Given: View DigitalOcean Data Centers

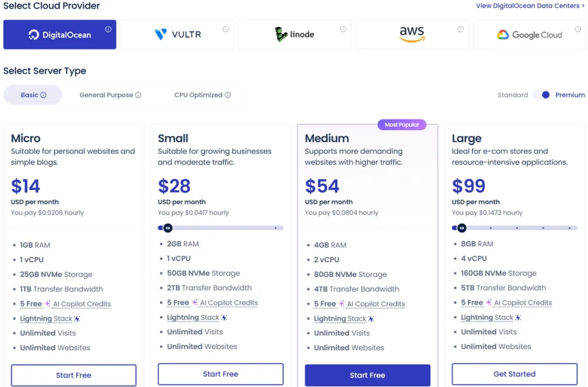Looking at the screenshot, I should point(528,5).
